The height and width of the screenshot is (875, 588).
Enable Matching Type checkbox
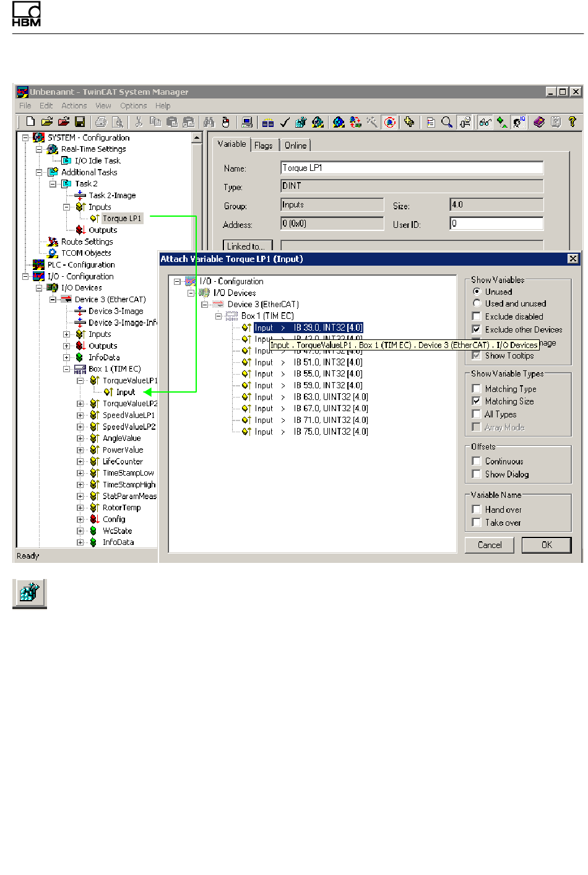tap(477, 389)
